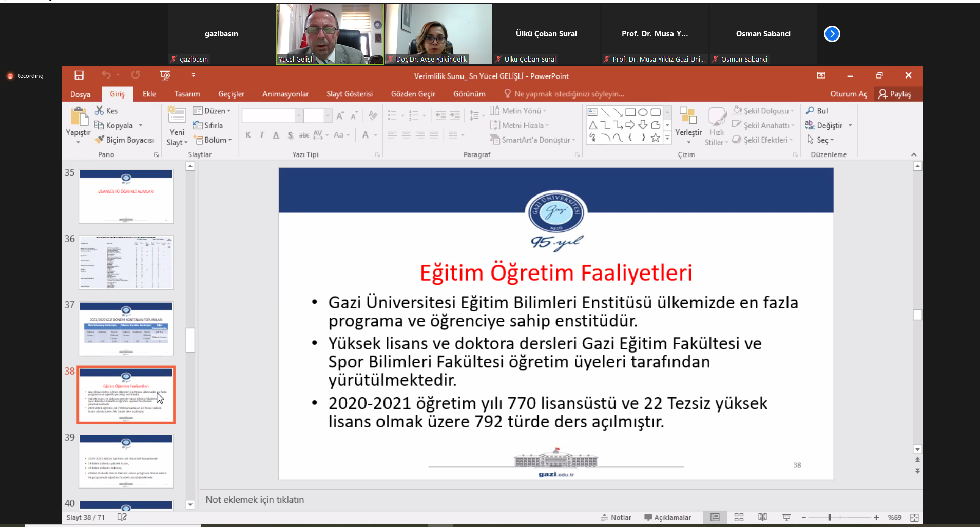Switch to the Tasarım tab
The image size is (980, 527).
pos(187,94)
